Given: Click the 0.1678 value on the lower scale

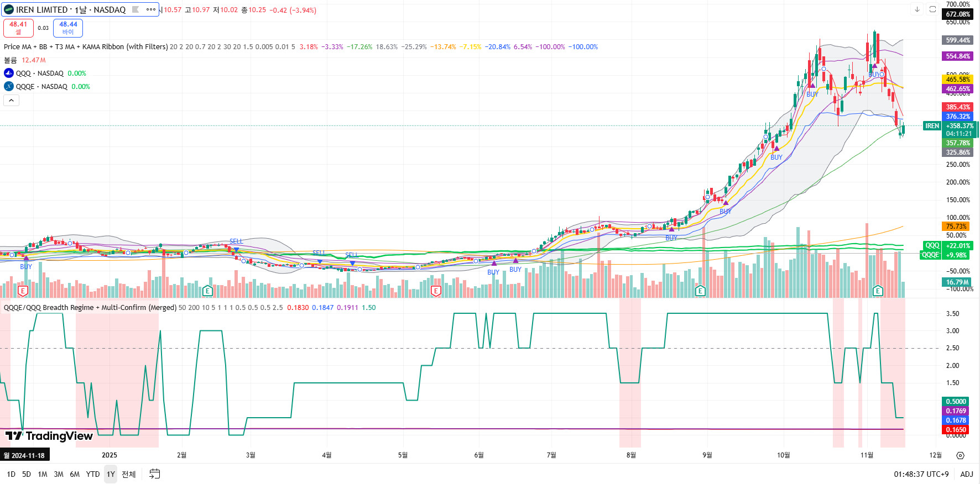Looking at the screenshot, I should pyautogui.click(x=956, y=420).
